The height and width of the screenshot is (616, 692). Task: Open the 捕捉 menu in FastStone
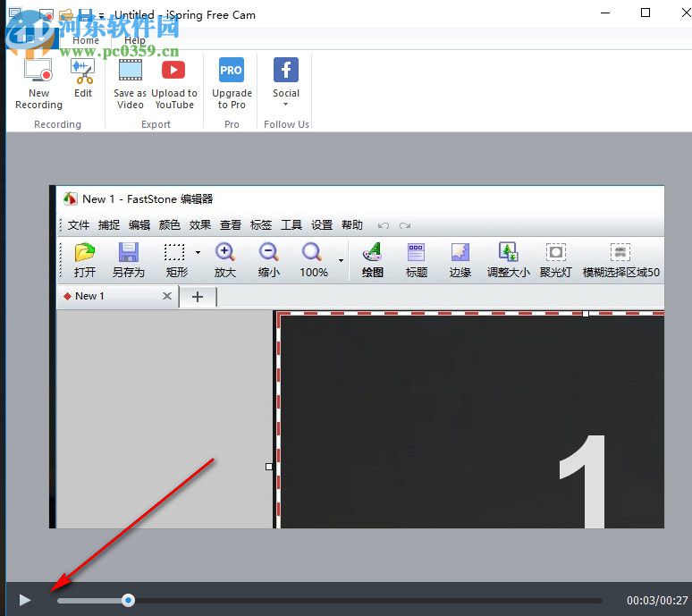pyautogui.click(x=109, y=225)
